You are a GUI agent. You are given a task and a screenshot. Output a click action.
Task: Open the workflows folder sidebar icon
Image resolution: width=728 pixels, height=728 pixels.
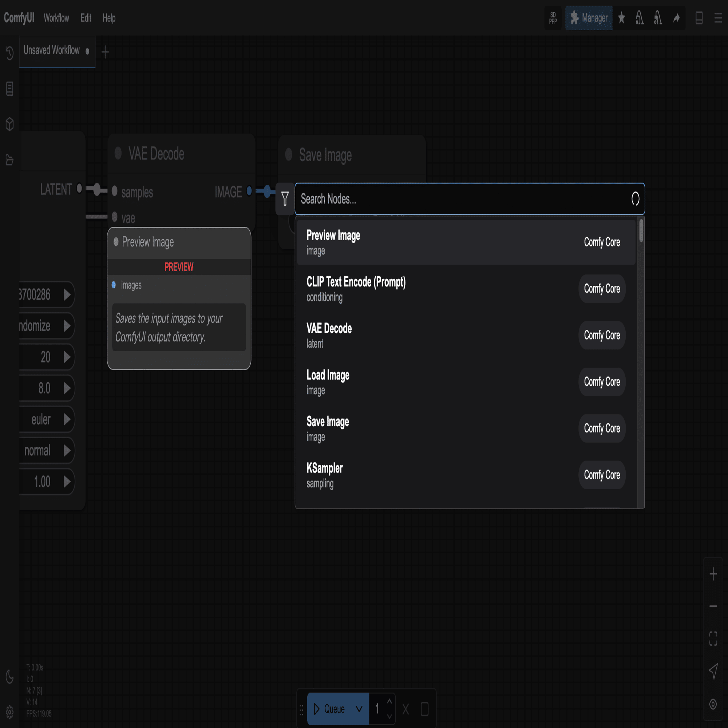tap(10, 160)
